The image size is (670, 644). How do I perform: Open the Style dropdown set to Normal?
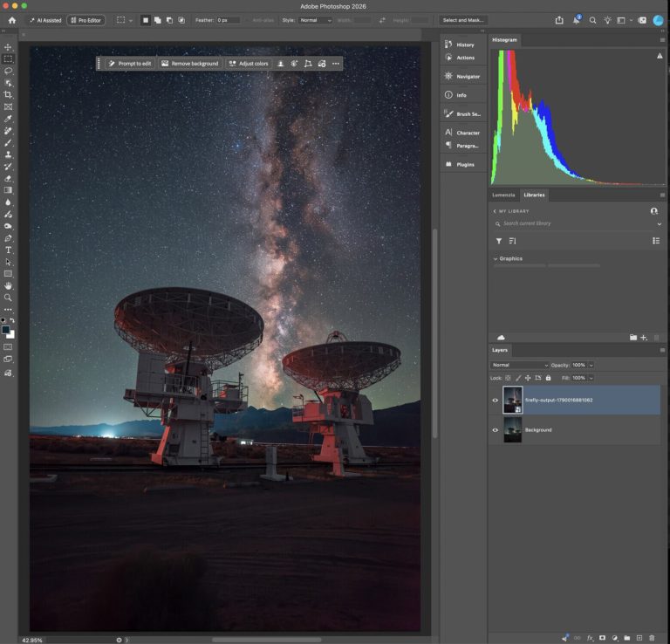point(315,20)
